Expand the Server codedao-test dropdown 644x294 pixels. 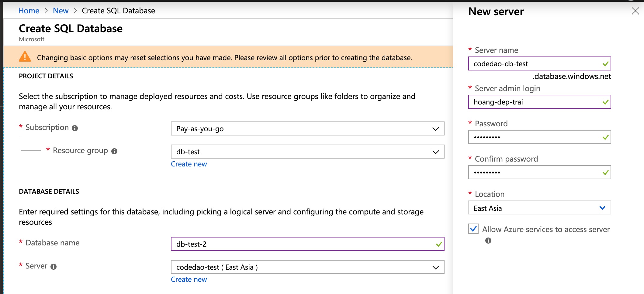click(307, 267)
